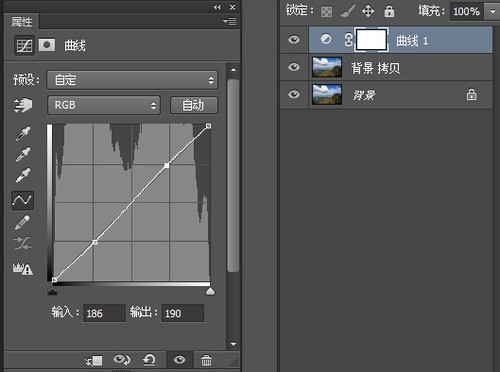Pick the black point eyedropper
This screenshot has height=372, width=500.
point(23,134)
